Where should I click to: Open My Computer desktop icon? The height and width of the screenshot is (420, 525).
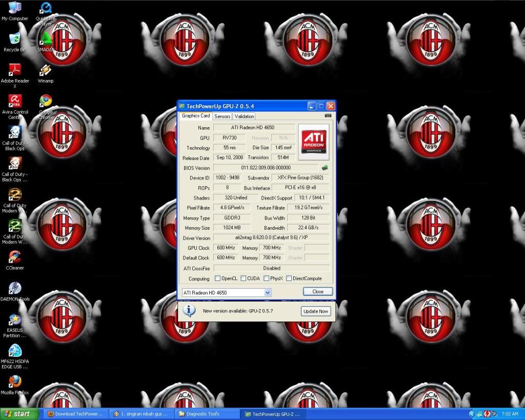tap(15, 11)
